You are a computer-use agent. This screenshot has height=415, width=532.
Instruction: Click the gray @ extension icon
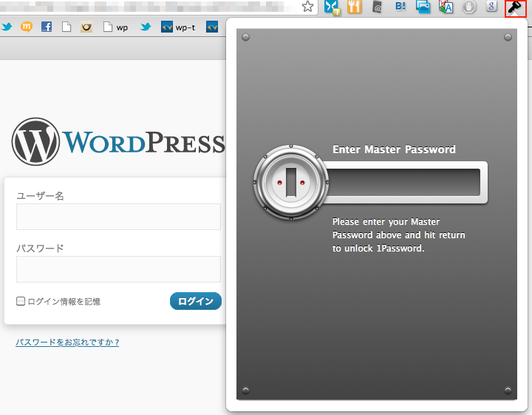[377, 7]
